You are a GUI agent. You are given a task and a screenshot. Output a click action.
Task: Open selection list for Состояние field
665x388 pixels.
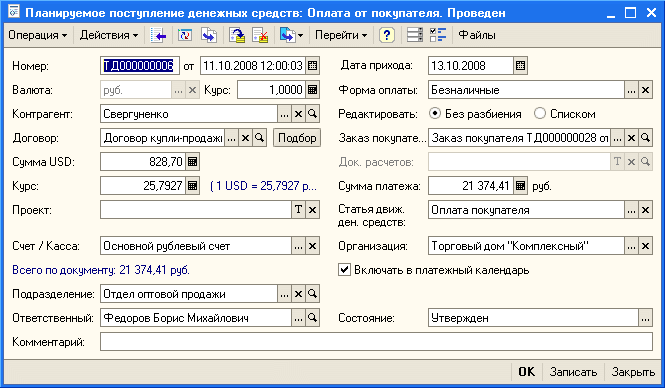pyautogui.click(x=645, y=318)
